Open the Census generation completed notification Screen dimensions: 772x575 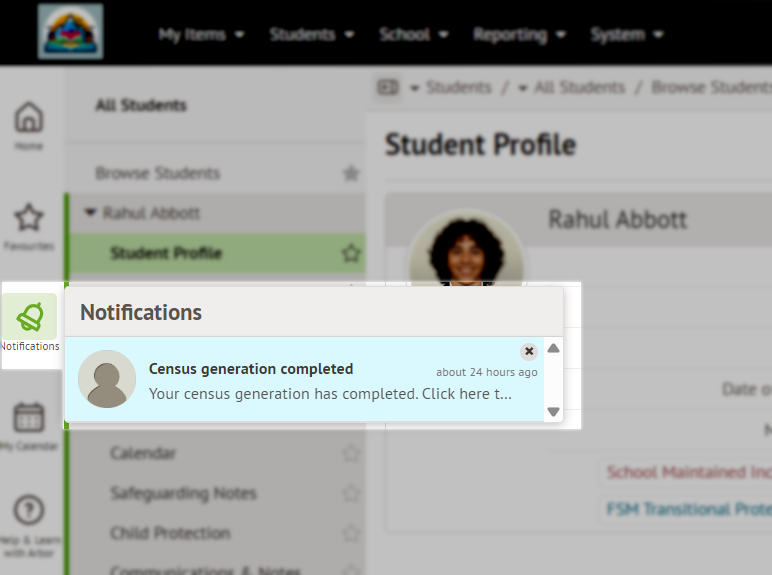pyautogui.click(x=330, y=380)
